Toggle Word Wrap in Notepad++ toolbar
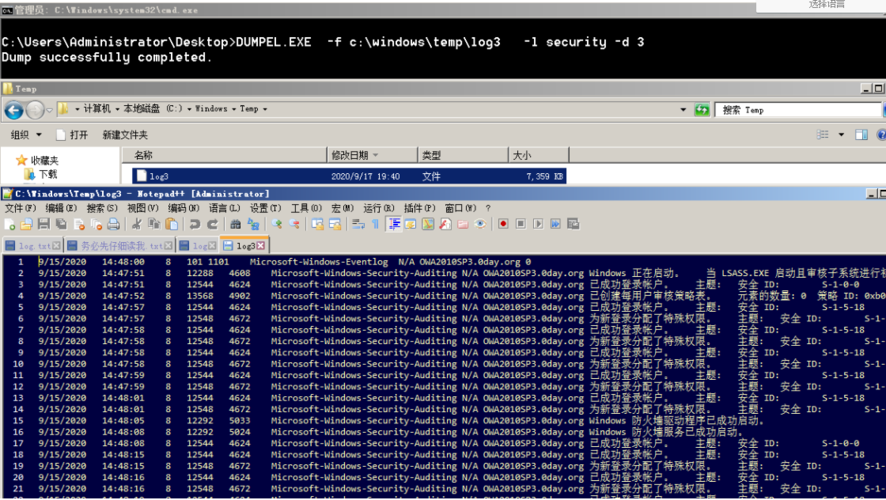 (x=358, y=224)
